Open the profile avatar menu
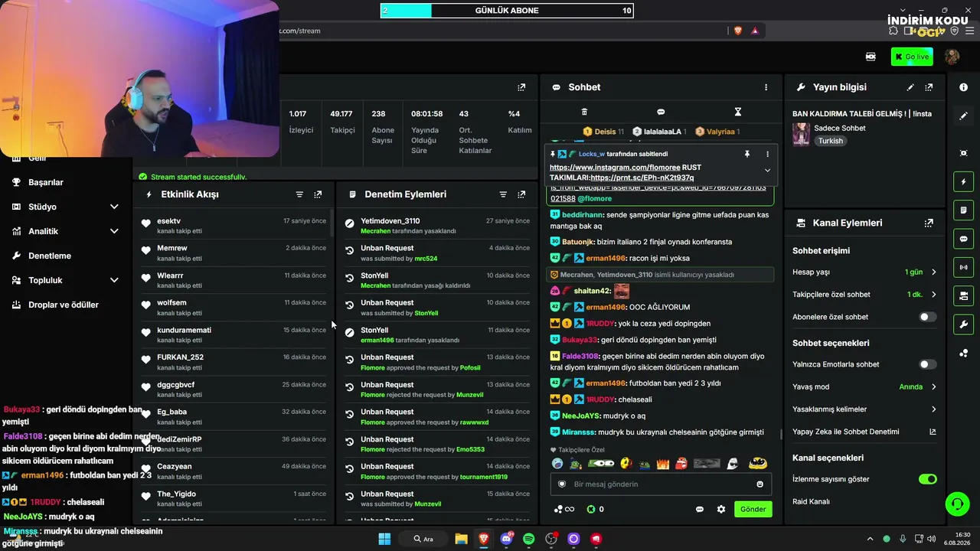Image resolution: width=980 pixels, height=551 pixels. [952, 57]
